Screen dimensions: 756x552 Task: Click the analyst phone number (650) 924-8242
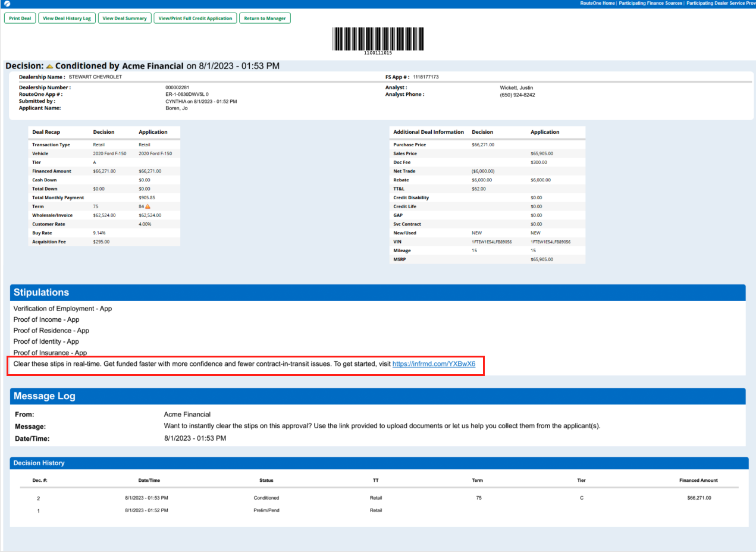[517, 95]
